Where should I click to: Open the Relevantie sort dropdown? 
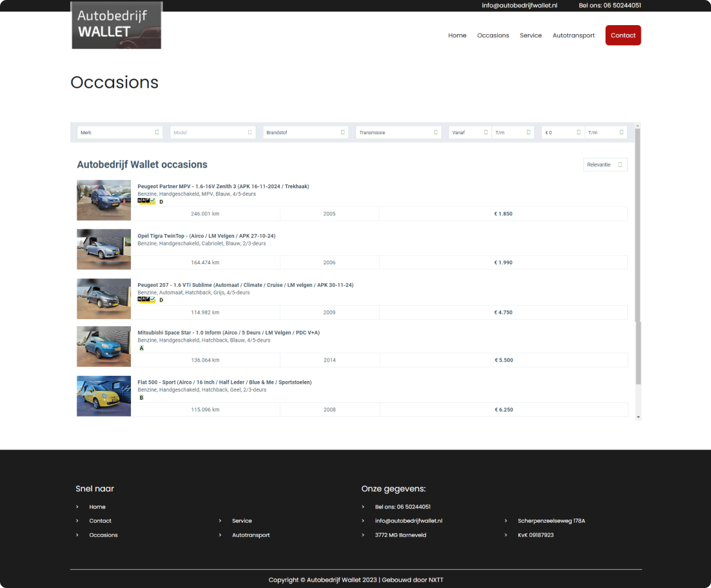click(605, 164)
